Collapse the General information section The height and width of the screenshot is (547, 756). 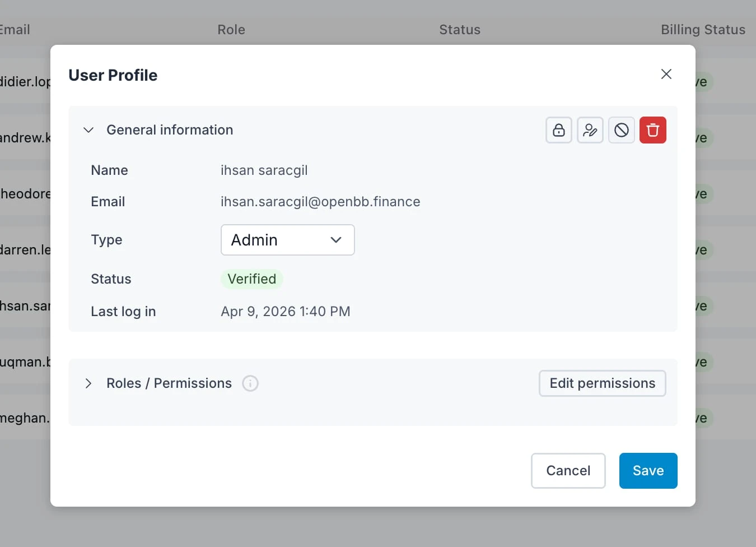(88, 129)
